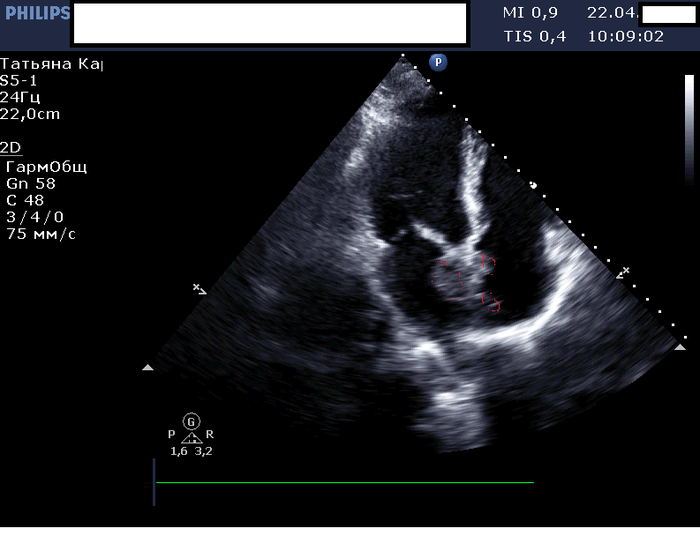Image resolution: width=700 pixels, height=536 pixels.
Task: Select the 2D mode label
Action: (10, 147)
